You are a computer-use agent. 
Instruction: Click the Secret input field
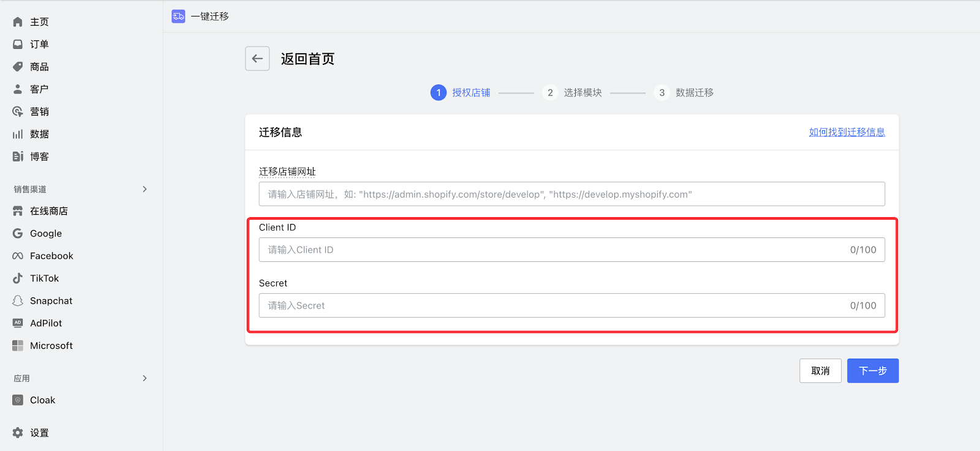click(x=551, y=305)
